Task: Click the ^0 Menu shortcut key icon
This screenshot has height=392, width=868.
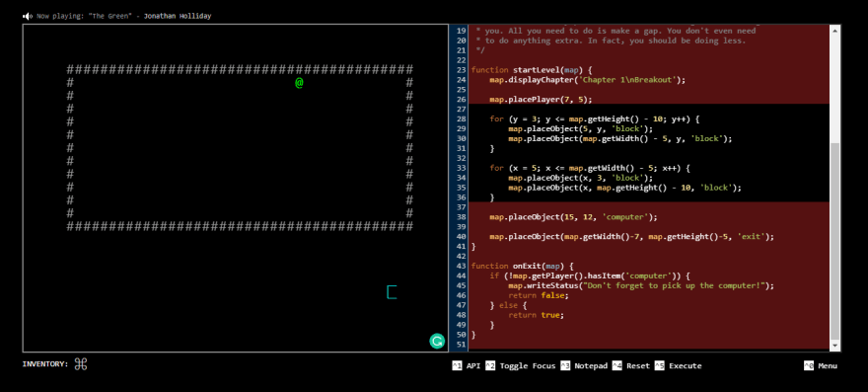Action: tap(809, 366)
